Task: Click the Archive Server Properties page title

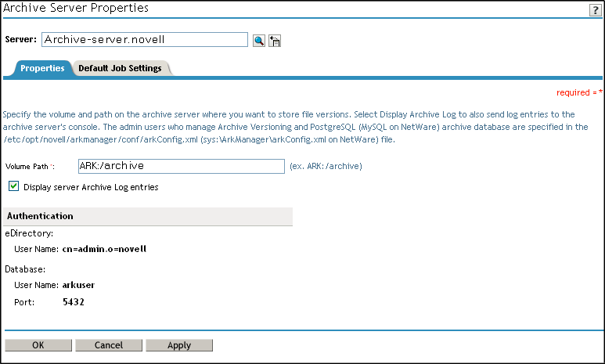Action: 76,8
